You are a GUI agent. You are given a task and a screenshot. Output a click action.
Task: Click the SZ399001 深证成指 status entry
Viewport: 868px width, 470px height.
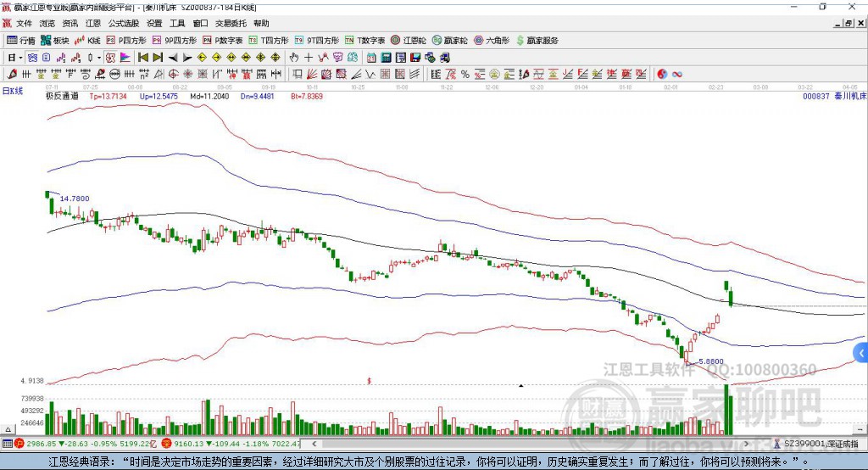(817, 444)
